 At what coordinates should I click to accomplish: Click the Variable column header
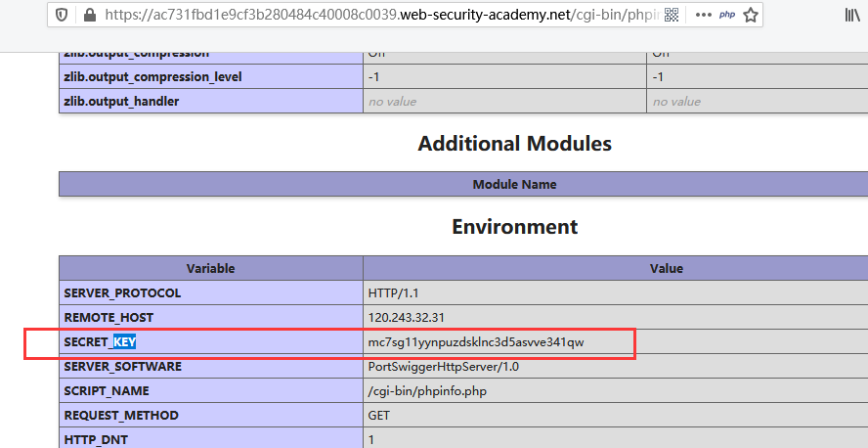210,268
